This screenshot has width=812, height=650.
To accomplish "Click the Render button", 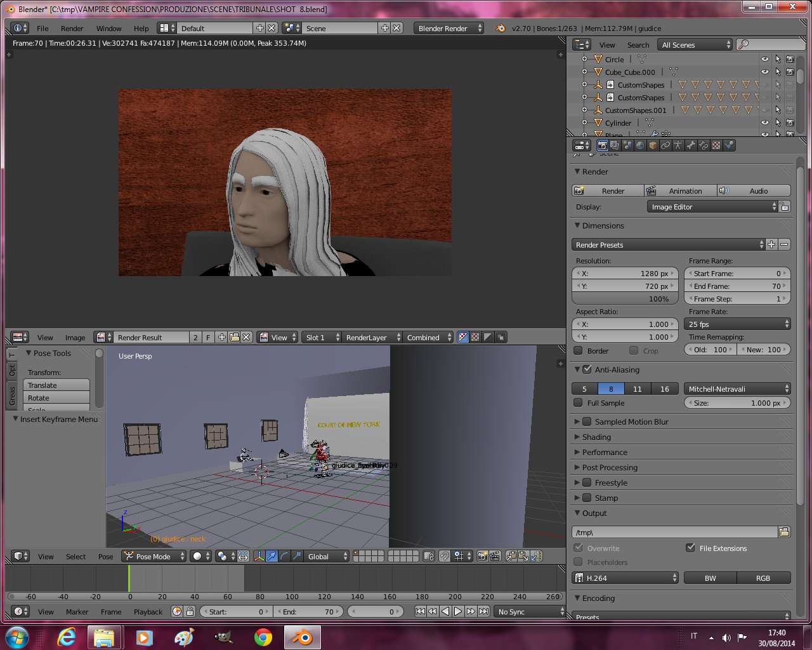I will [x=608, y=190].
